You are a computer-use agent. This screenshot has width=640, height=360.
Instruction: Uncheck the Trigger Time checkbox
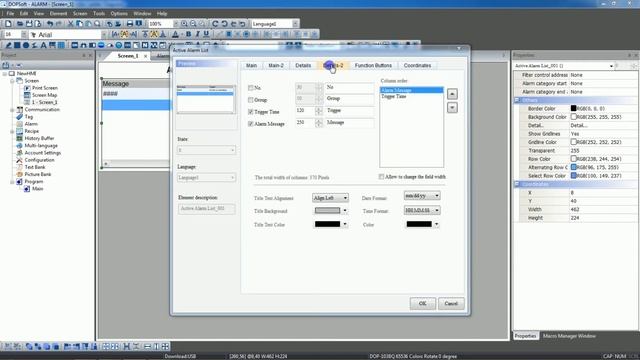[251, 111]
